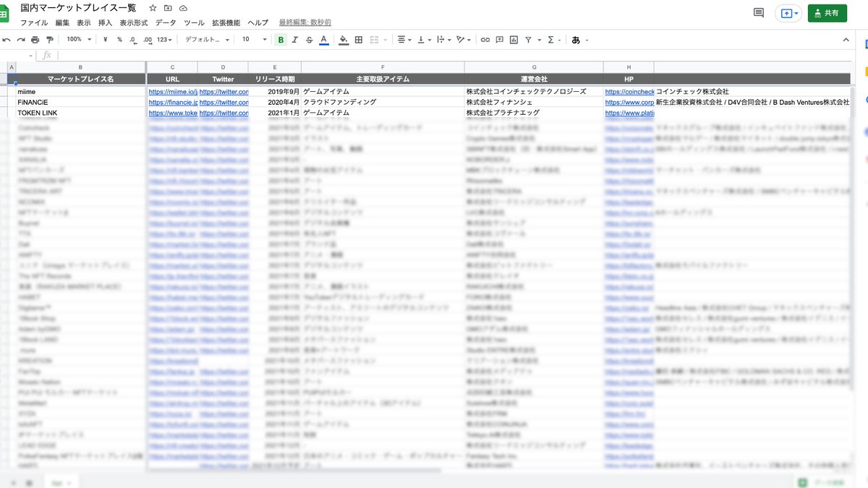Select the 運営会社 header cell
Viewport: 868px width, 488px height.
pyautogui.click(x=534, y=79)
